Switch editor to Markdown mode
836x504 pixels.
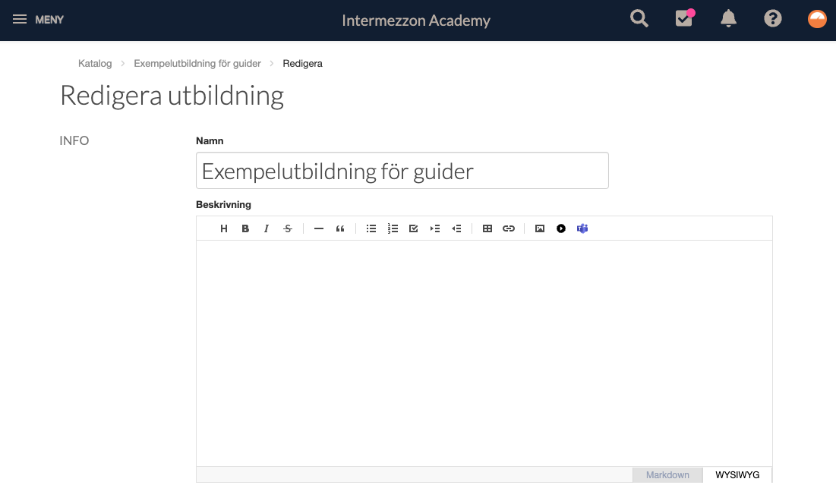pos(667,474)
